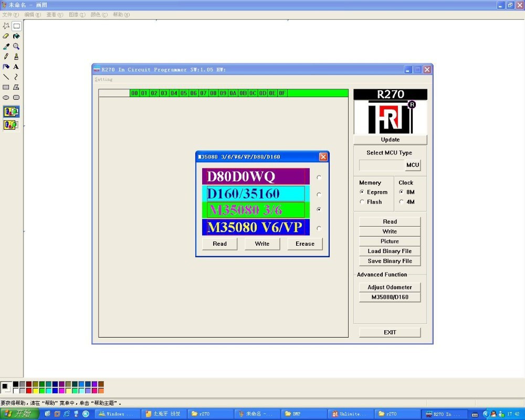Viewport: 525px width, 420px height.
Task: Open the 查看(V) View menu
Action: click(55, 15)
